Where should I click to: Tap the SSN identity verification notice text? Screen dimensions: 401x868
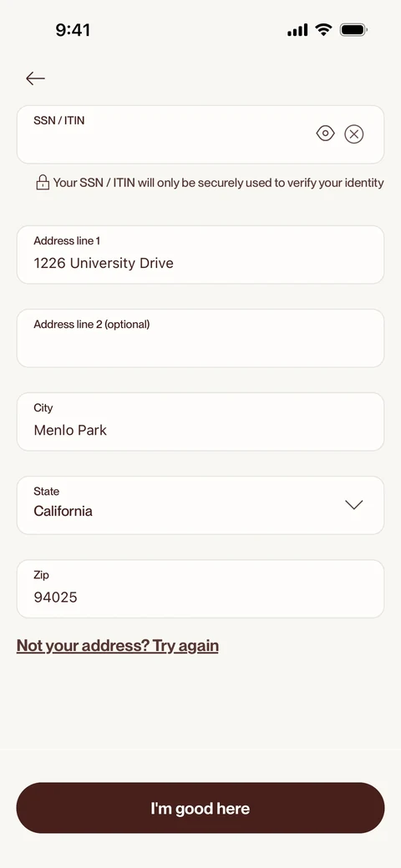(218, 183)
